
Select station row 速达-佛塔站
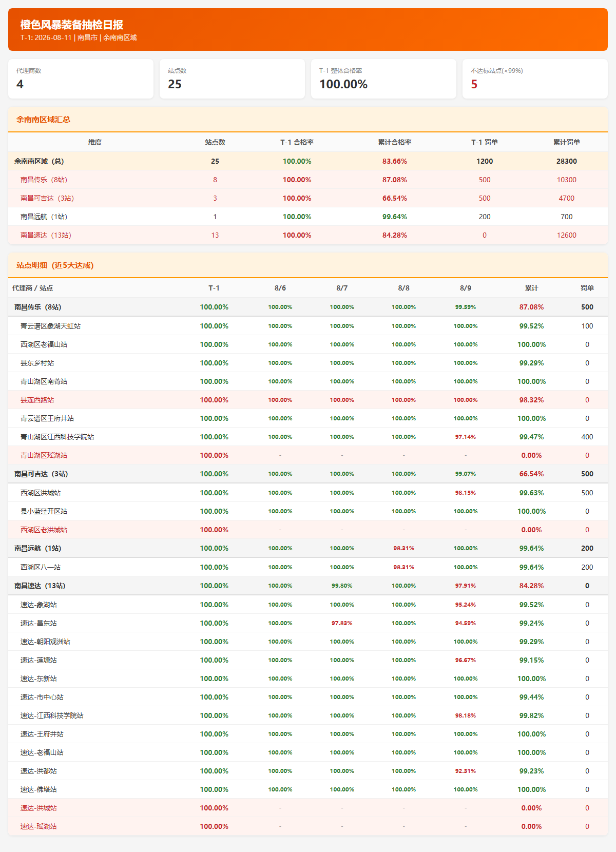(x=308, y=789)
